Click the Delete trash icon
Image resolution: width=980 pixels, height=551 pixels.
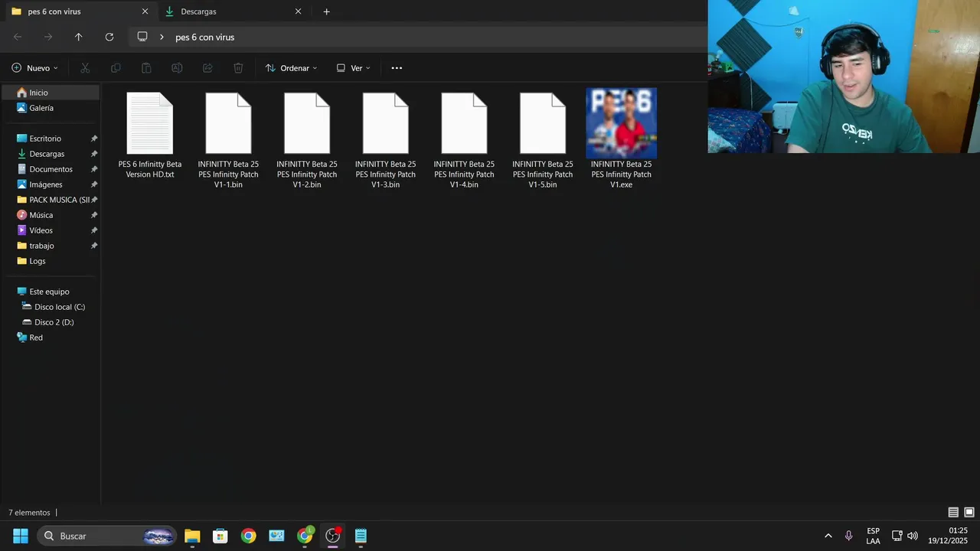(x=238, y=68)
